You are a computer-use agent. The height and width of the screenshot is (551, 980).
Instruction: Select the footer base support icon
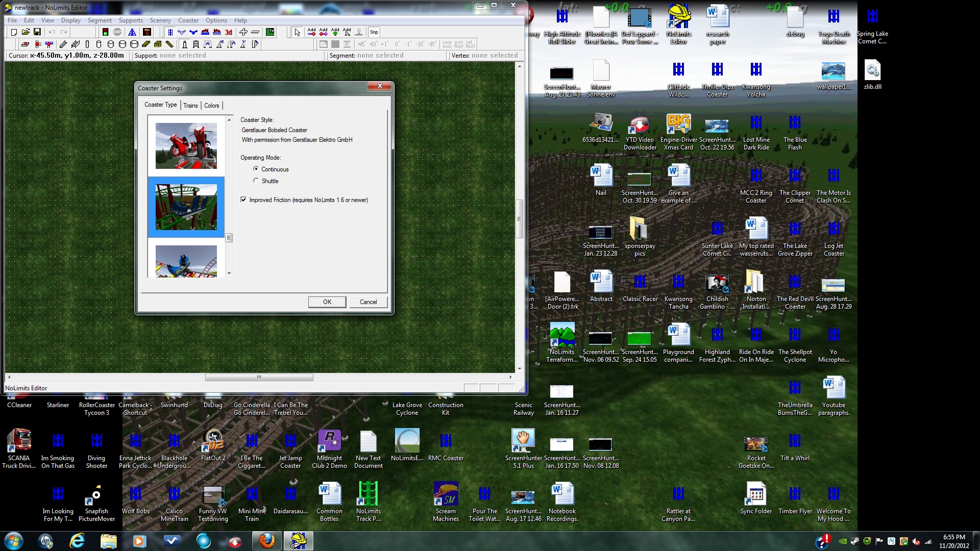pos(25,44)
